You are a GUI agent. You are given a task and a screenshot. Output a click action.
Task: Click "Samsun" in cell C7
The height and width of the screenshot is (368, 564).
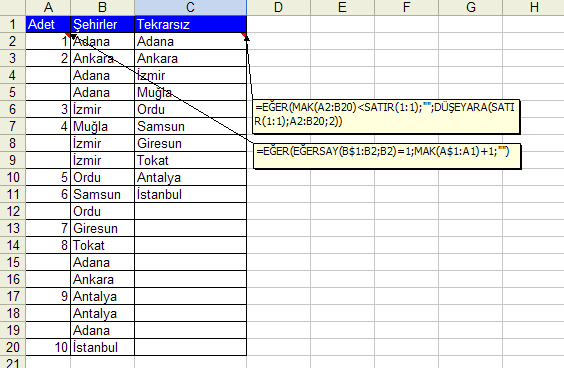pyautogui.click(x=161, y=126)
